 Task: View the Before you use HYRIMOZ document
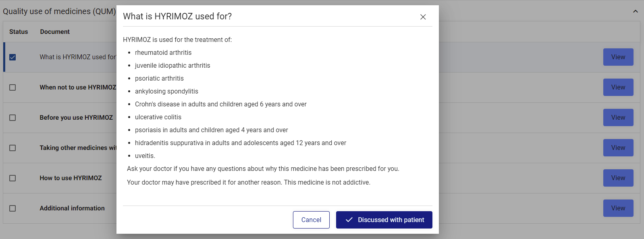(618, 117)
